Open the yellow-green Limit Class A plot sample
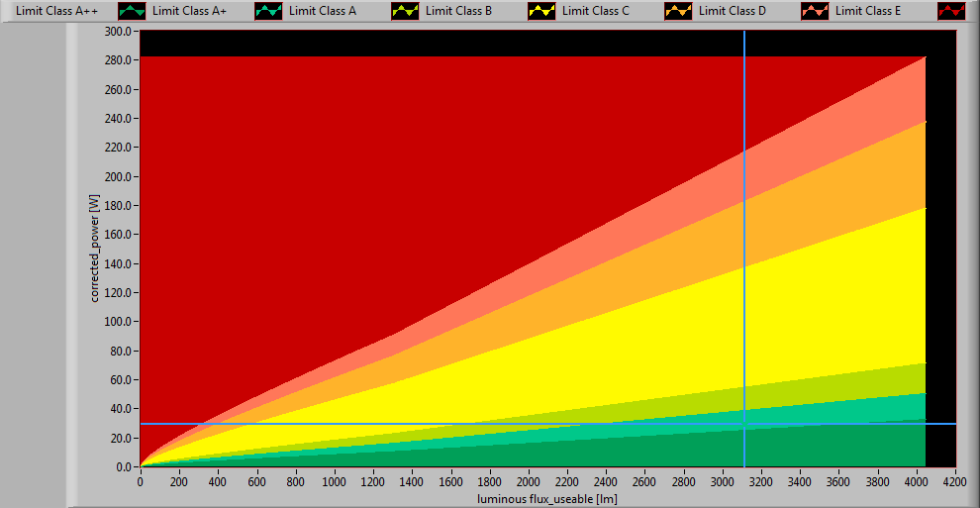Viewport: 980px width, 508px height. click(x=405, y=11)
